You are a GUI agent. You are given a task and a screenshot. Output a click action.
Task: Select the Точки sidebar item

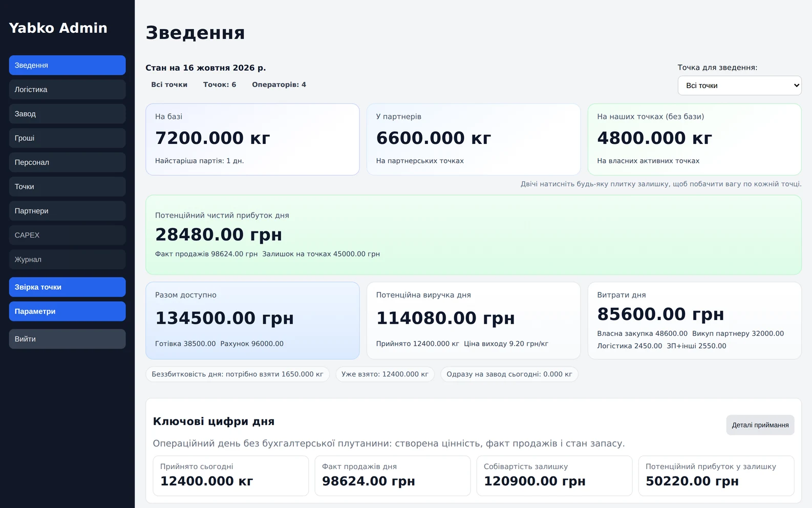pyautogui.click(x=67, y=186)
